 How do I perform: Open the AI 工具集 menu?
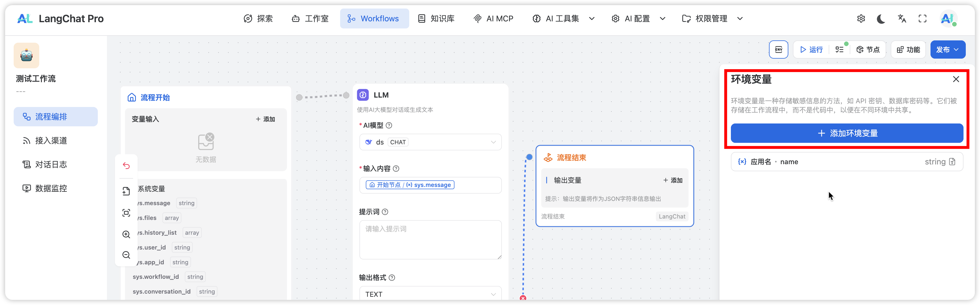click(563, 19)
